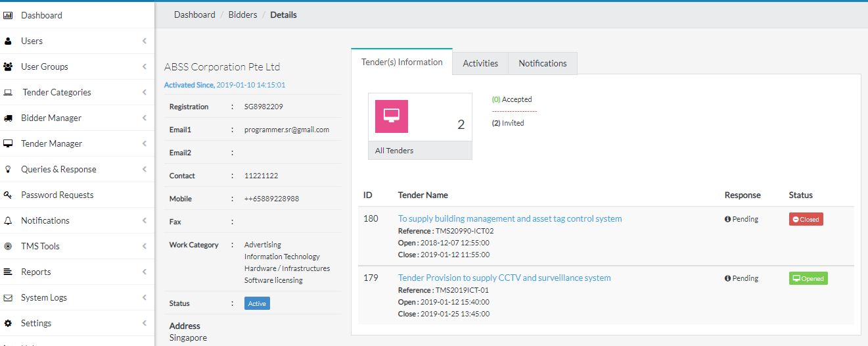Open the CCTV and surveillance tender link

click(x=504, y=278)
